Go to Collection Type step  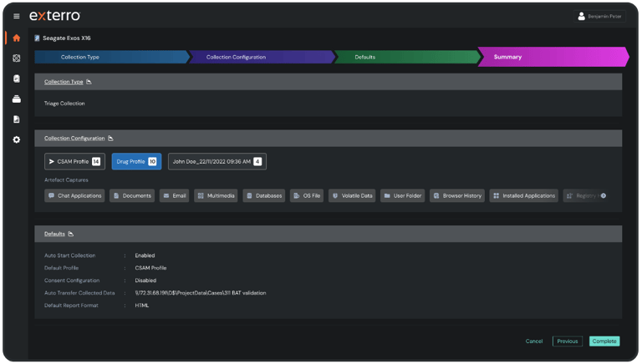[x=111, y=58]
